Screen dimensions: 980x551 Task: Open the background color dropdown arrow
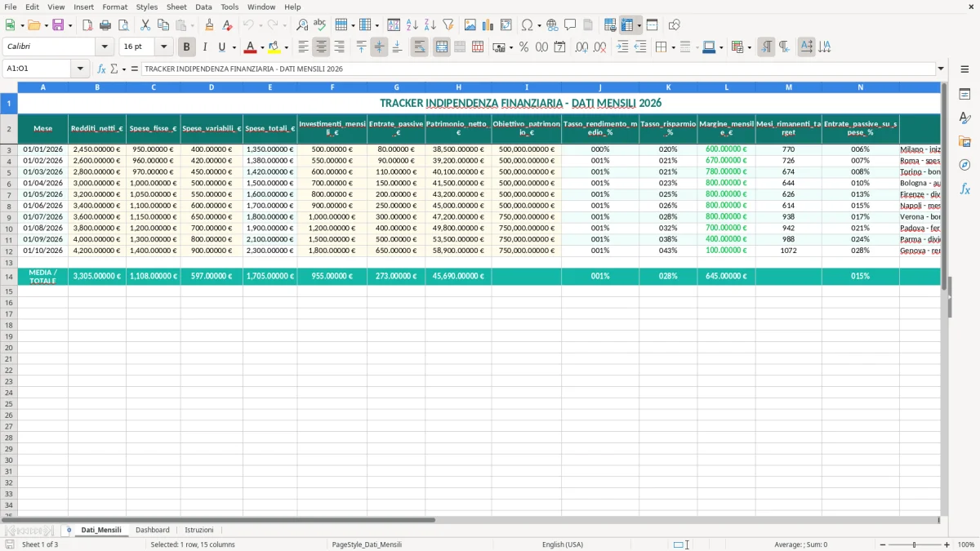pyautogui.click(x=286, y=47)
